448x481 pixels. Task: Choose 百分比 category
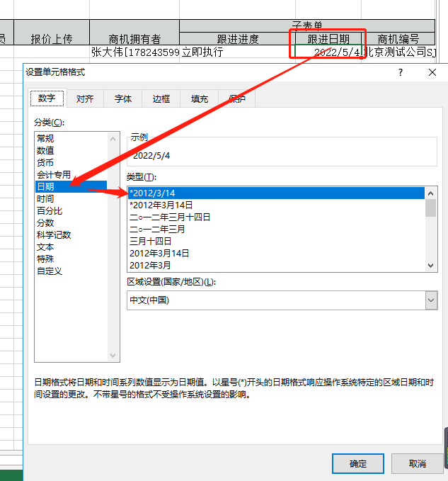coord(71,210)
